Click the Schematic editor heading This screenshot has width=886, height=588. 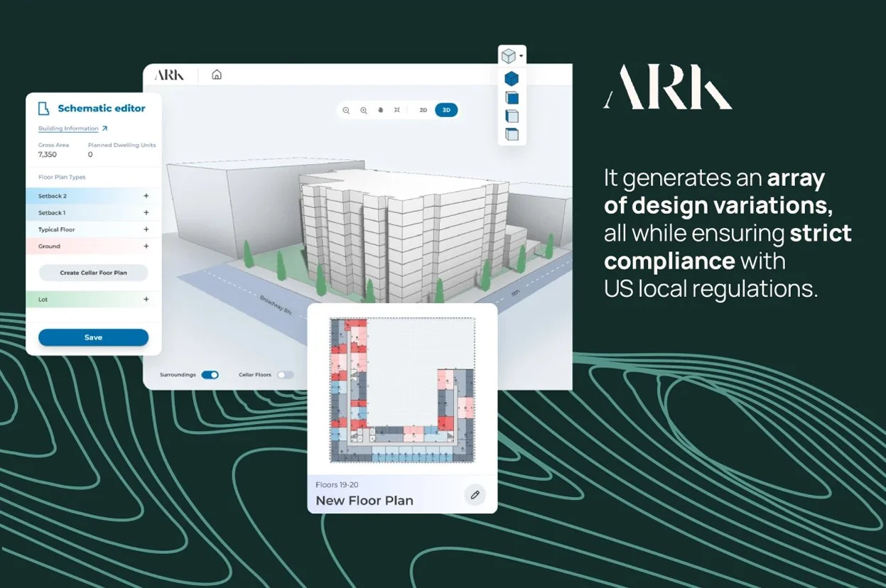(102, 108)
